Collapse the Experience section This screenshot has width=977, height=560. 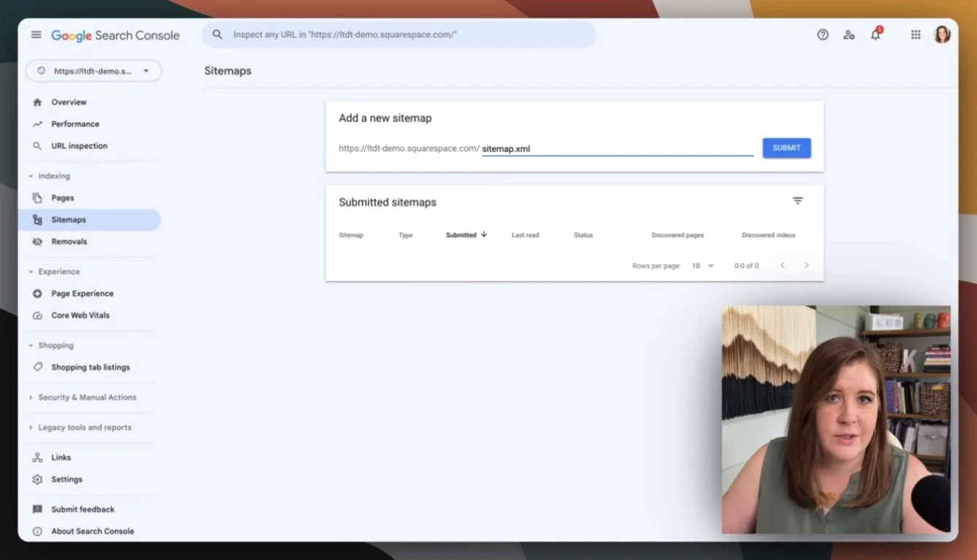click(31, 272)
